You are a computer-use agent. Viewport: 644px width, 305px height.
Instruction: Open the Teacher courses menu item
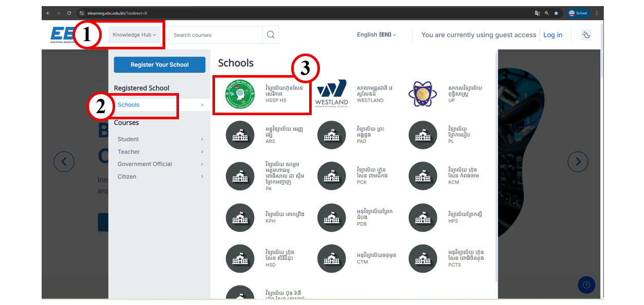[129, 152]
